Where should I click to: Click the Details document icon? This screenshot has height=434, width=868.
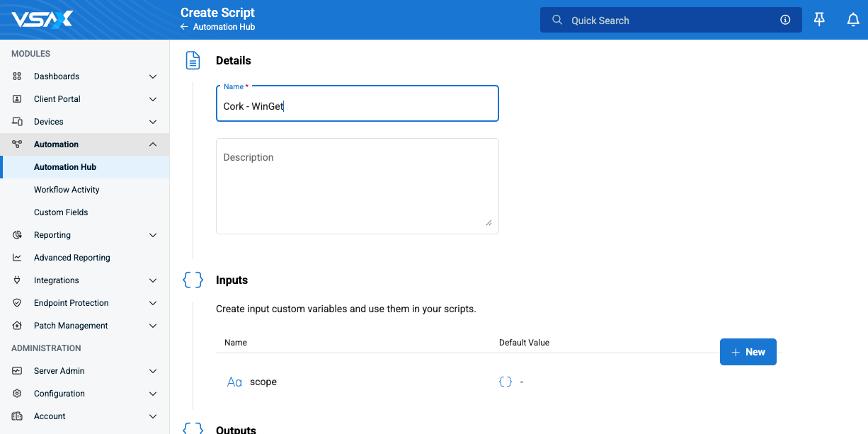tap(193, 61)
